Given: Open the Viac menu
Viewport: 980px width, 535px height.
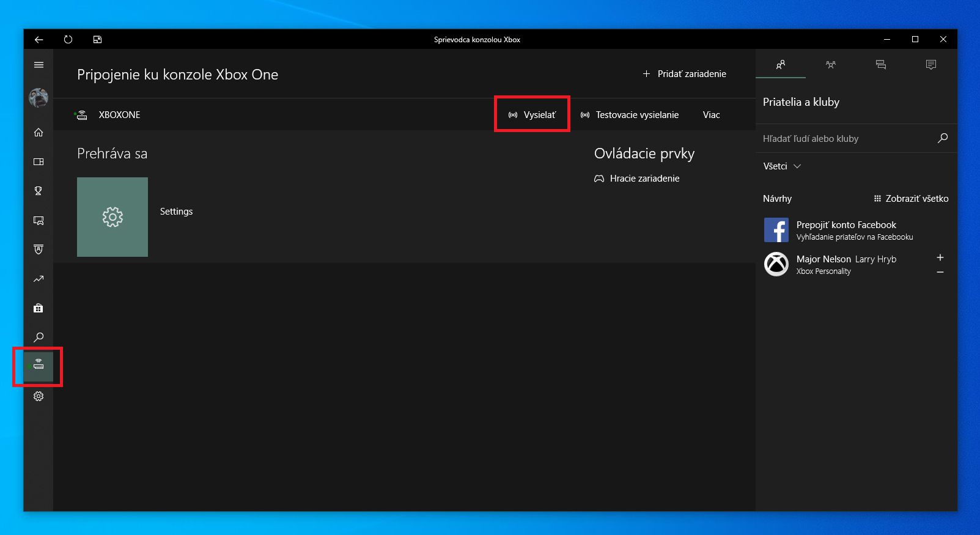Looking at the screenshot, I should click(x=712, y=115).
